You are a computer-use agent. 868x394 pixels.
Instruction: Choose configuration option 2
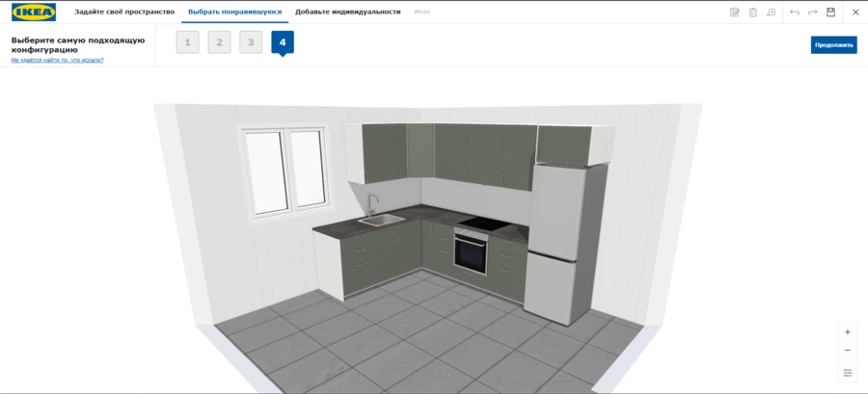(219, 42)
